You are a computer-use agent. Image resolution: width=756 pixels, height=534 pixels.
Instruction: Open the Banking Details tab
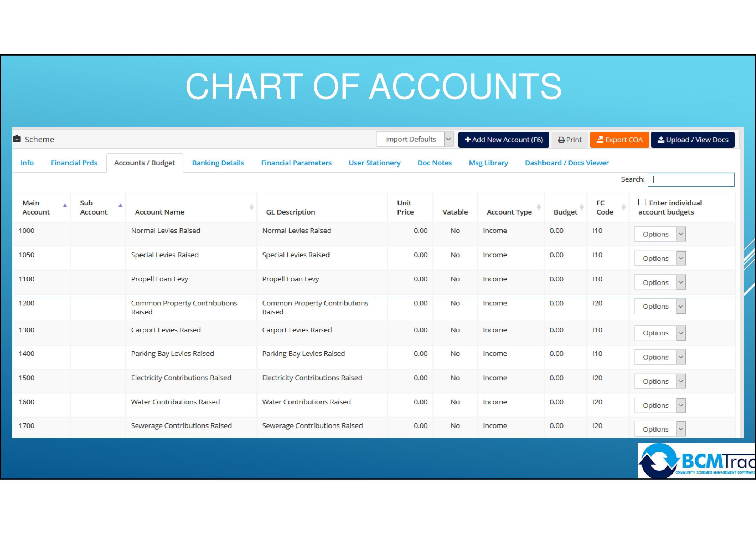(218, 163)
